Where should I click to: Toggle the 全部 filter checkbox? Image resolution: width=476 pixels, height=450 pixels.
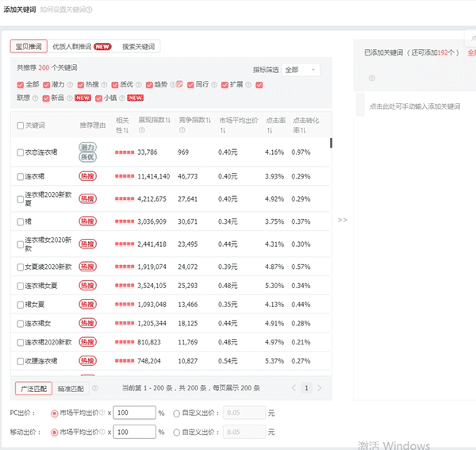tap(21, 85)
